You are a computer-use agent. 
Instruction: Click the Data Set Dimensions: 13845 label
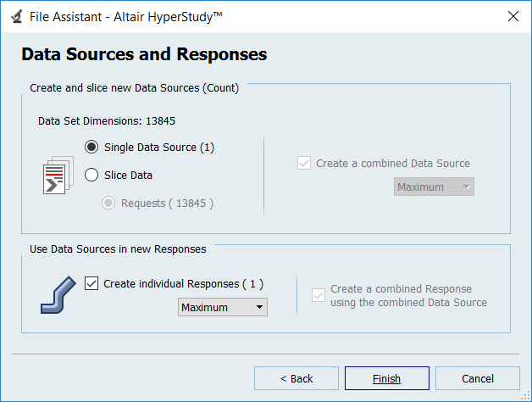(x=107, y=120)
